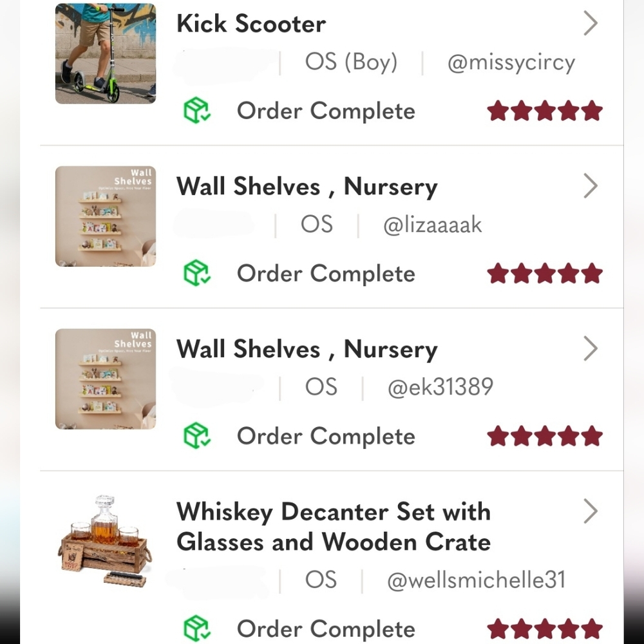Click the star rating on the Whiskey Decanter order
644x644 pixels.
tap(545, 629)
